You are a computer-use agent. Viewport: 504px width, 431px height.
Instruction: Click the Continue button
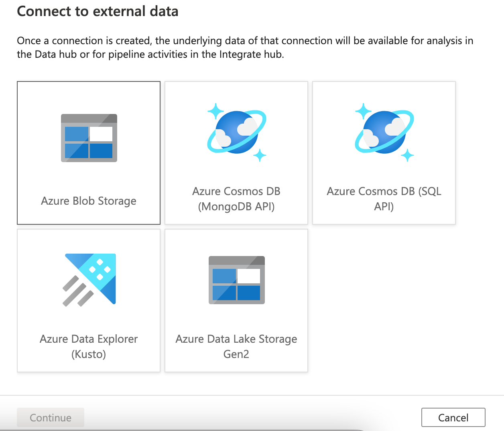click(x=50, y=417)
